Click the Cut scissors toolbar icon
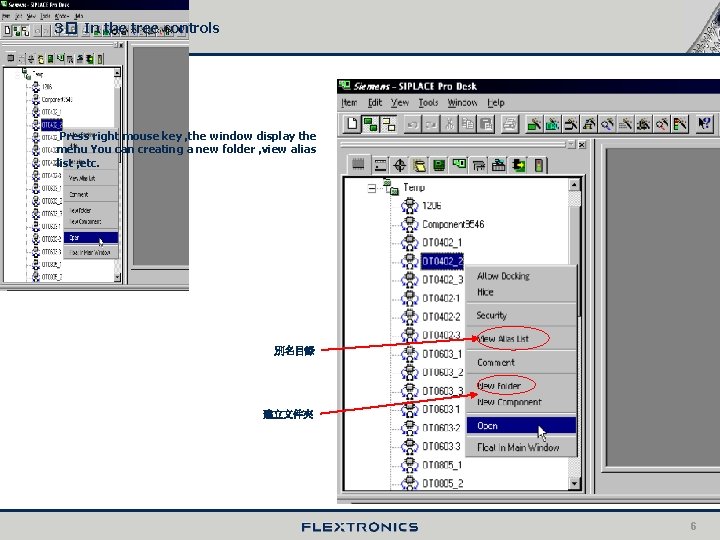 450,124
